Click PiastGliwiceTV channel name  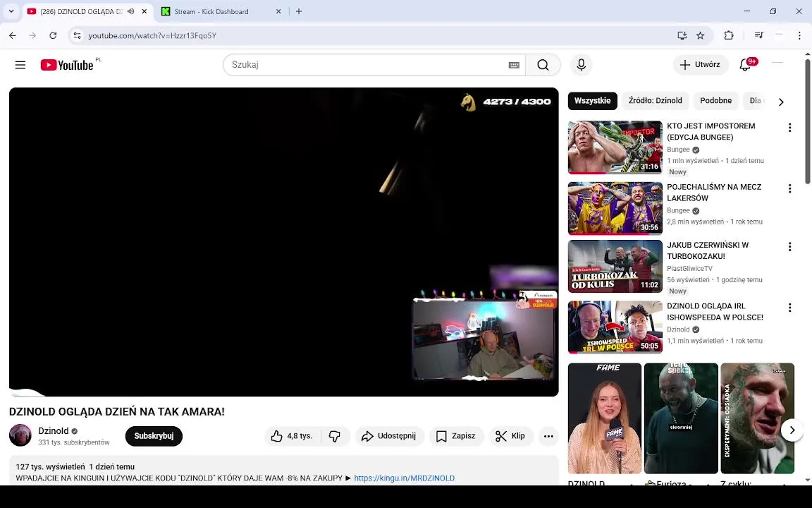point(690,269)
